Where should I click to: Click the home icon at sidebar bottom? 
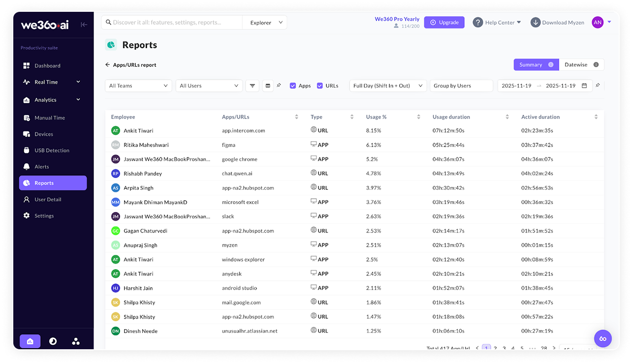tap(30, 341)
